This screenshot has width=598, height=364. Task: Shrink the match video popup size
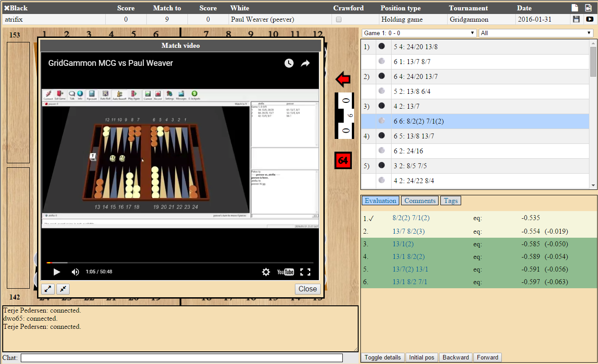pyautogui.click(x=63, y=289)
